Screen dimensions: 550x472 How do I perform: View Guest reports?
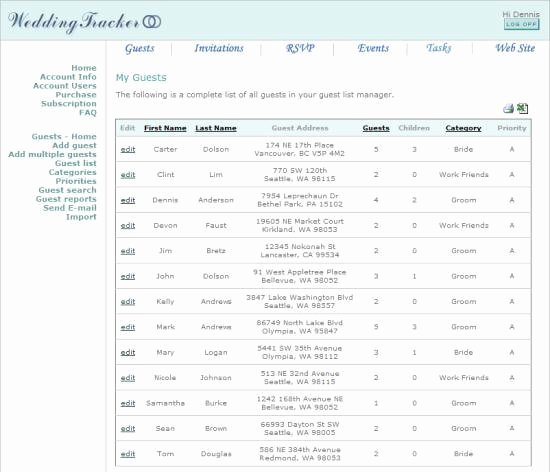tap(66, 199)
